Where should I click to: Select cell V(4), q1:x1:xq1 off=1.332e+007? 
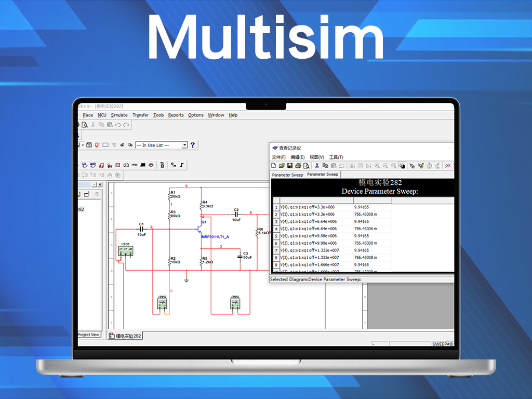pyautogui.click(x=316, y=250)
